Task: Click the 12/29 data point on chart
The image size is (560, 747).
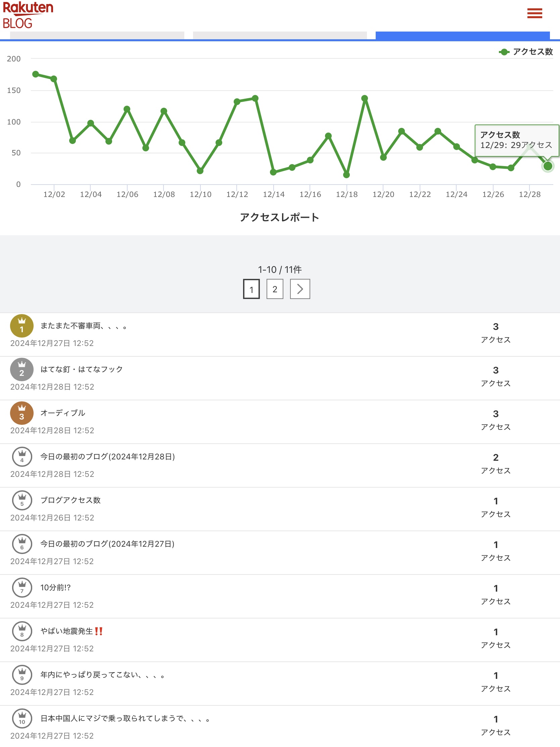Action: click(548, 166)
